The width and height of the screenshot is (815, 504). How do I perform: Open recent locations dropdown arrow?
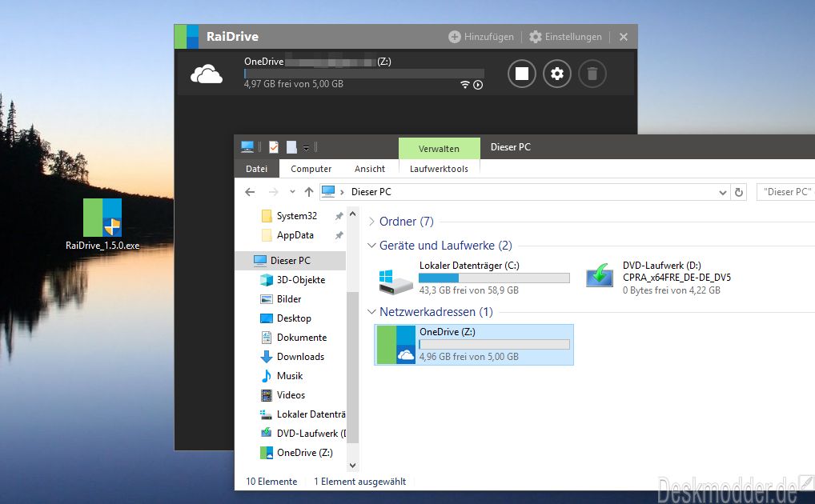coord(293,192)
